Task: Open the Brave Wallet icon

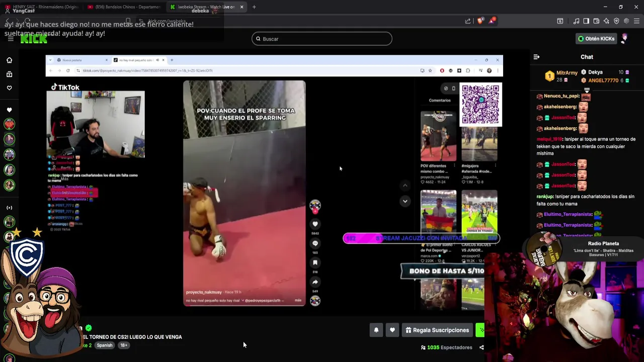Action: 596,21
